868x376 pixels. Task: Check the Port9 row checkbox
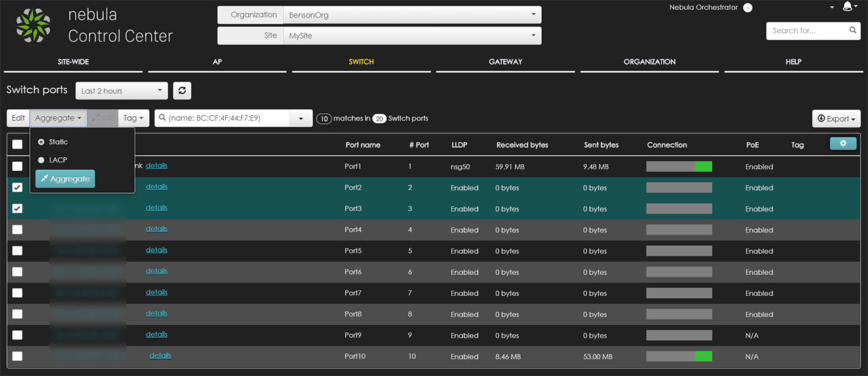click(x=18, y=335)
